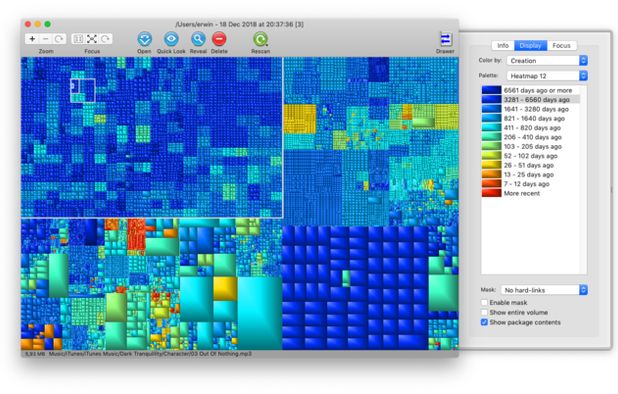Check the Show entire volume option

484,312
